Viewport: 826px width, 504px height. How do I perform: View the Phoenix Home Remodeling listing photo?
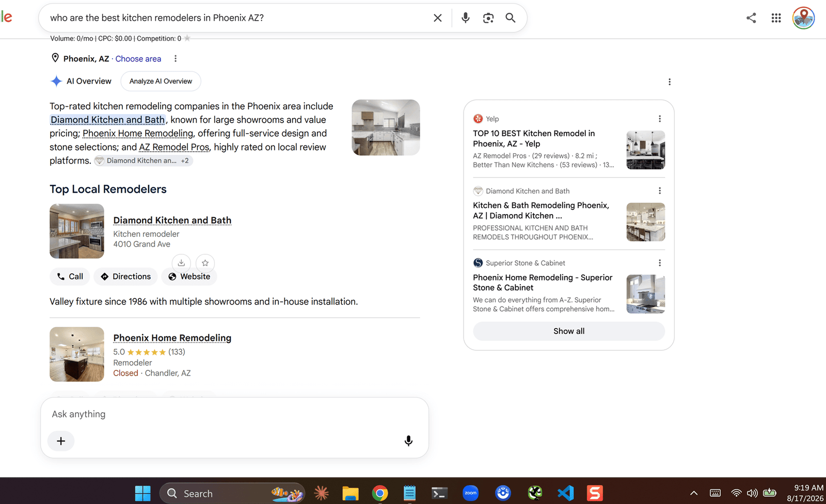click(77, 354)
